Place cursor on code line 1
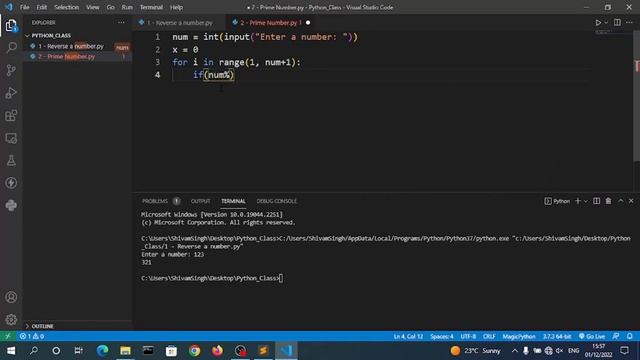 point(264,37)
